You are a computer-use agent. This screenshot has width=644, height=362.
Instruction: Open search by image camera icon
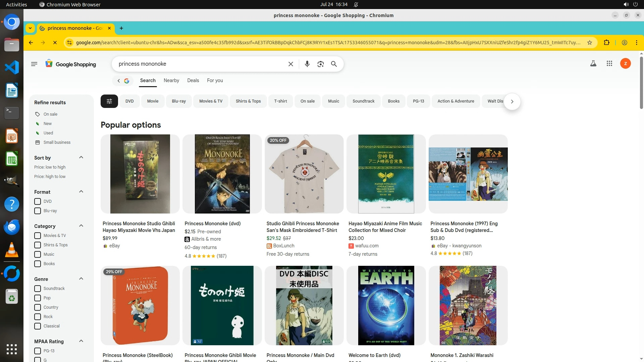tap(320, 64)
